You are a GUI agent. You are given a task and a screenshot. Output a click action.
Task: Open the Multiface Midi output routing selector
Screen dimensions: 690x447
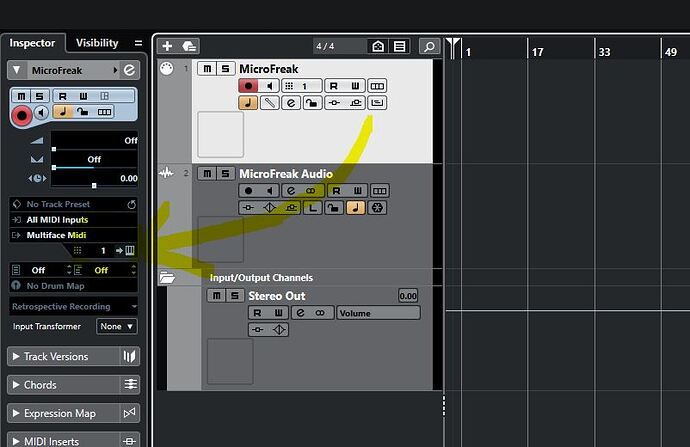(73, 235)
